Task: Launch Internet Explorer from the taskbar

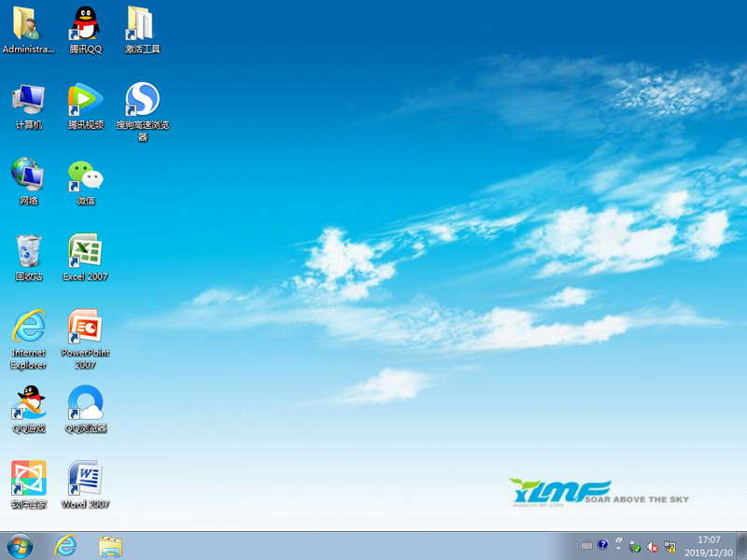Action: pyautogui.click(x=65, y=546)
